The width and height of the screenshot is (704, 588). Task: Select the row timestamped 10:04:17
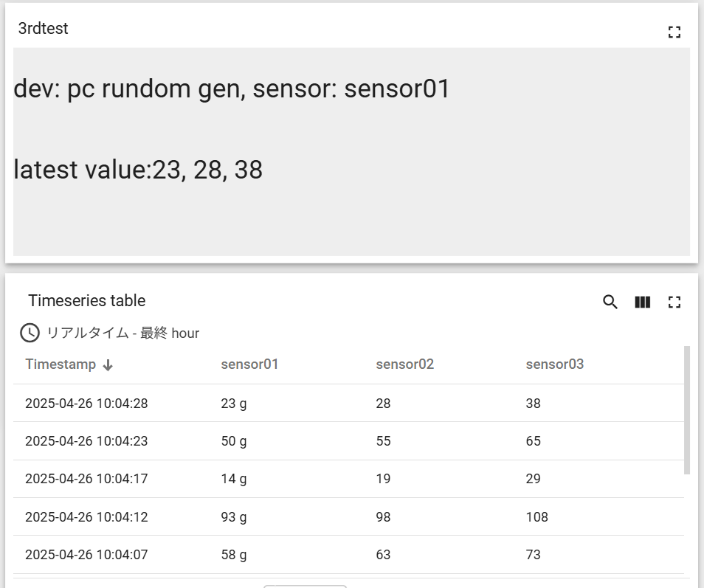pos(348,479)
